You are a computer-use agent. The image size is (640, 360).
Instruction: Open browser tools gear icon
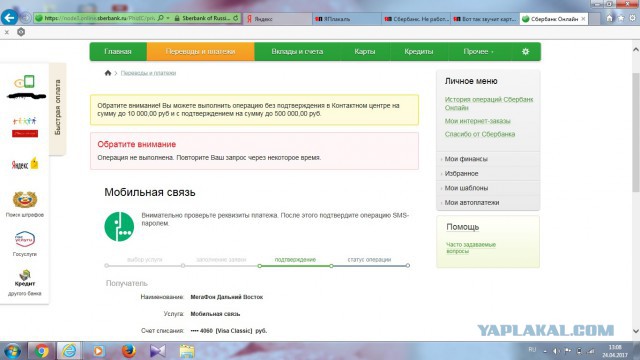[632, 18]
